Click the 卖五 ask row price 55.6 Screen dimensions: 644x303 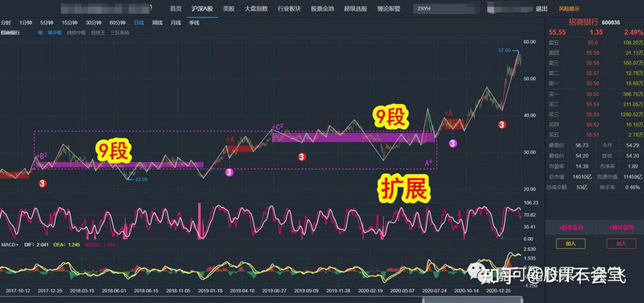[x=592, y=43]
